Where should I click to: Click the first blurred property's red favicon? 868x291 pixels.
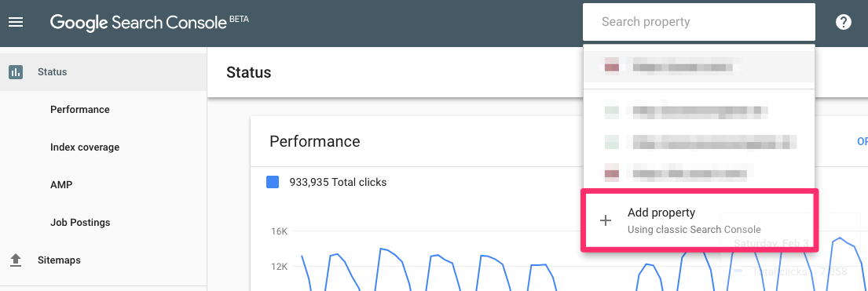[611, 67]
